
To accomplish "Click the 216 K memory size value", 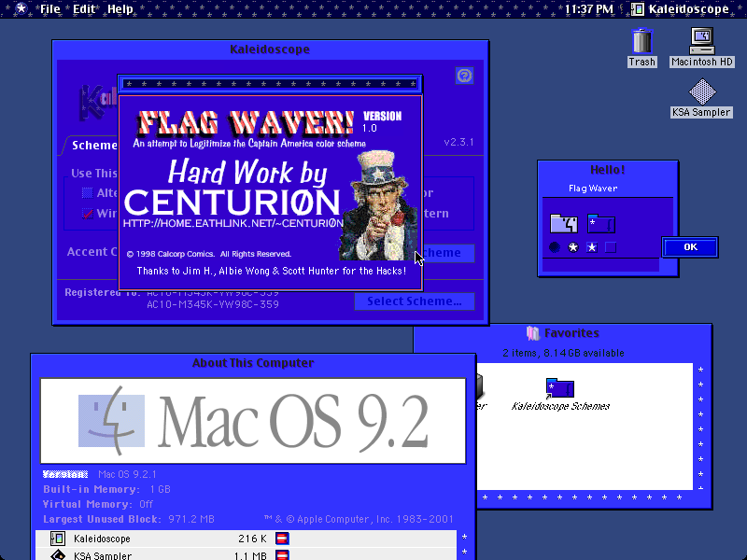I will coord(252,539).
